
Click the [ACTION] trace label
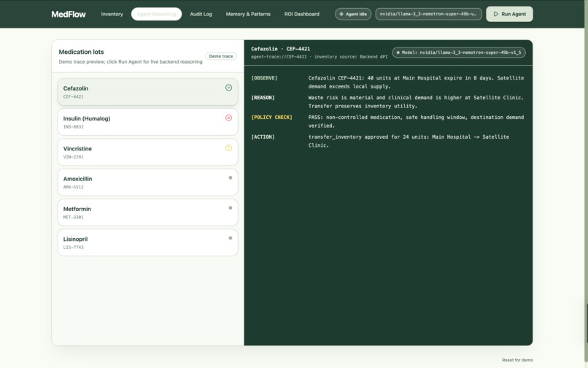263,137
